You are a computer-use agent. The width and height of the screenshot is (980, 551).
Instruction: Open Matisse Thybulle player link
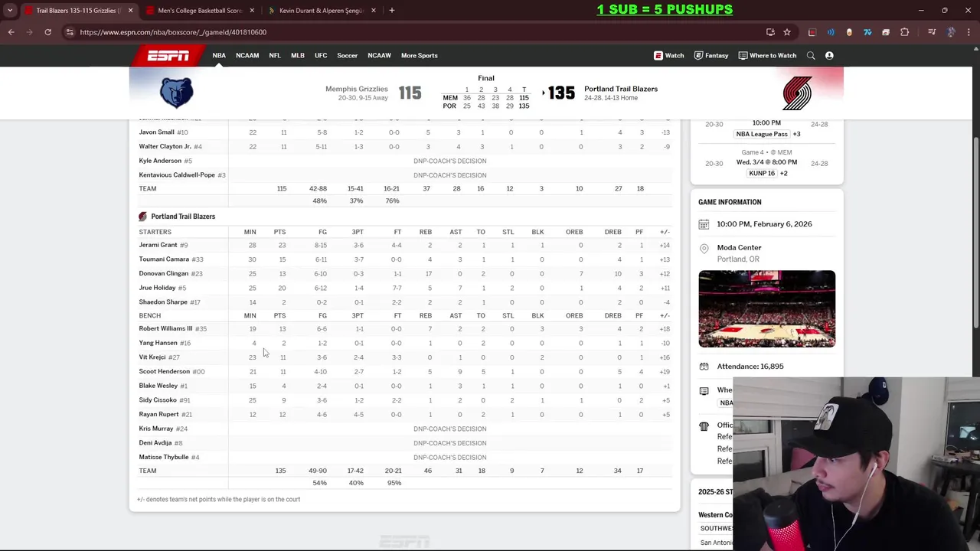(x=163, y=457)
